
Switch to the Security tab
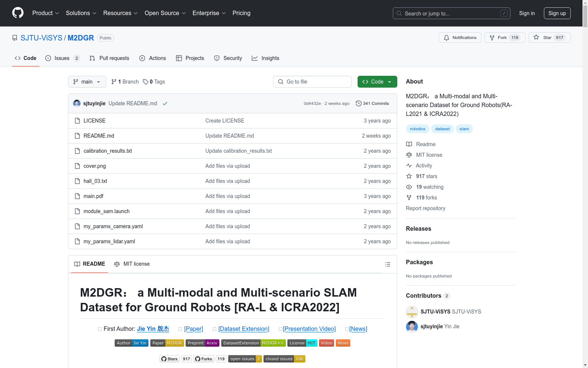(228, 58)
